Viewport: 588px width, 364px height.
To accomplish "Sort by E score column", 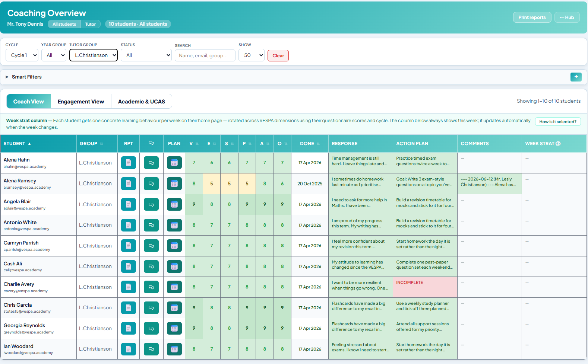I will point(212,144).
